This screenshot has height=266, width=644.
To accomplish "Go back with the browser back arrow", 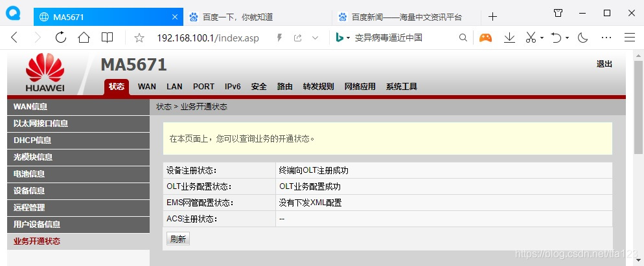I will pos(14,38).
